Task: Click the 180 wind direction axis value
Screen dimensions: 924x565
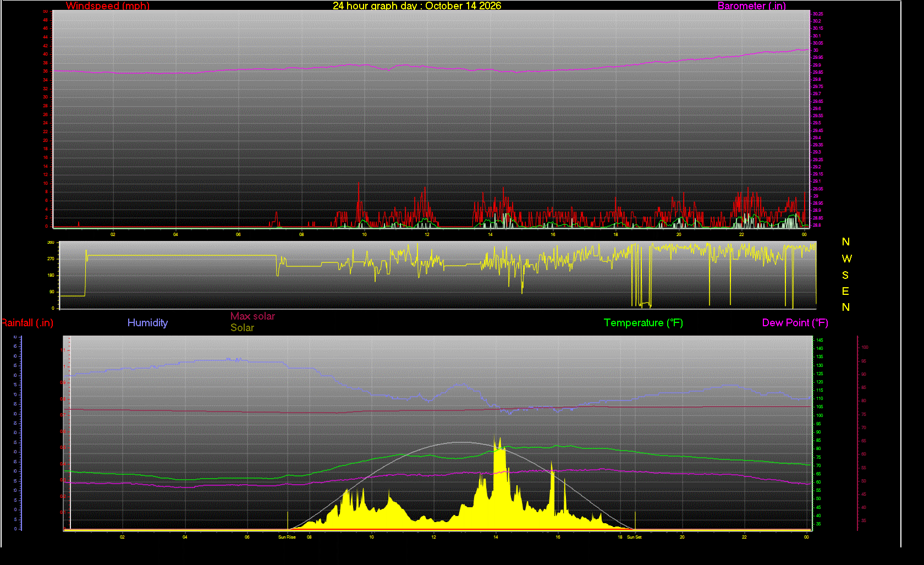Action: (x=51, y=275)
